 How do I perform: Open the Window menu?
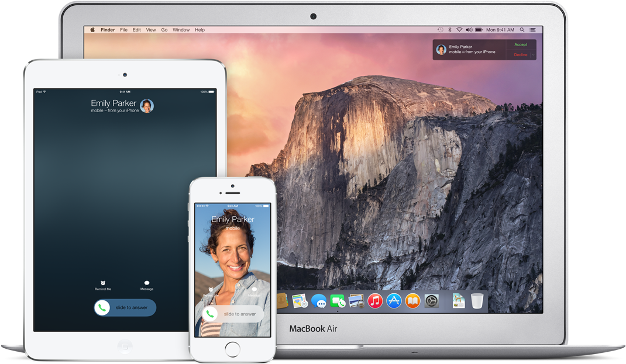[181, 30]
